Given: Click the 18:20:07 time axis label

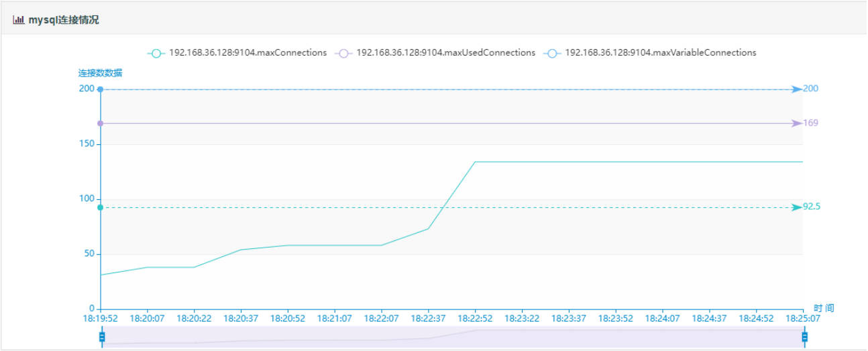Looking at the screenshot, I should pyautogui.click(x=147, y=319).
